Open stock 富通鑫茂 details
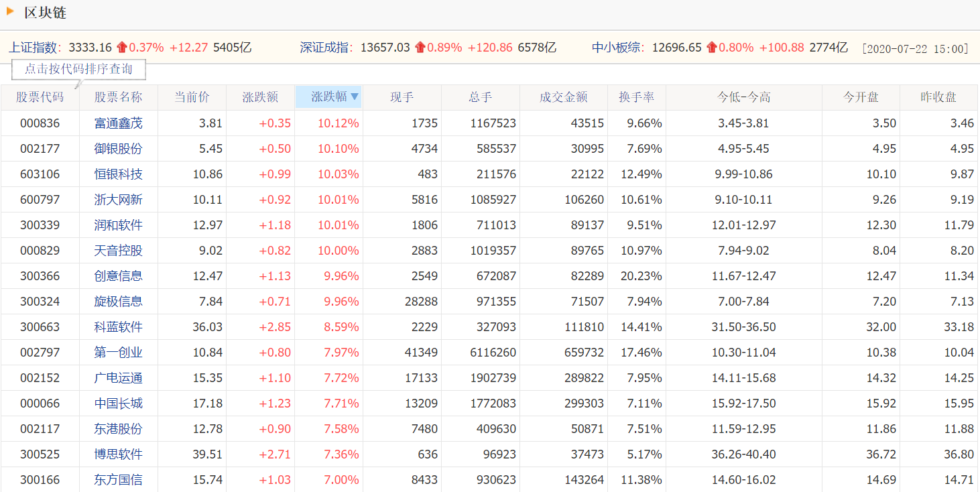 pos(119,123)
